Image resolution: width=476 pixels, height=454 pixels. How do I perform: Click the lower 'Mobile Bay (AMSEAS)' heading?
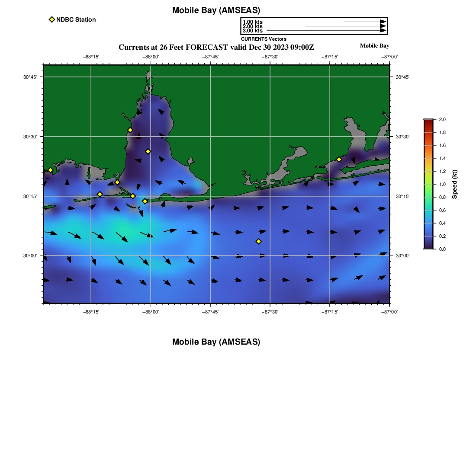pos(216,342)
